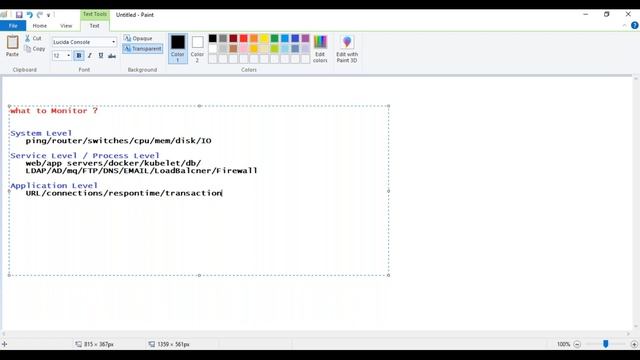Click the 'Service Level / Process Level' line
The width and height of the screenshot is (640, 360).
(85, 156)
